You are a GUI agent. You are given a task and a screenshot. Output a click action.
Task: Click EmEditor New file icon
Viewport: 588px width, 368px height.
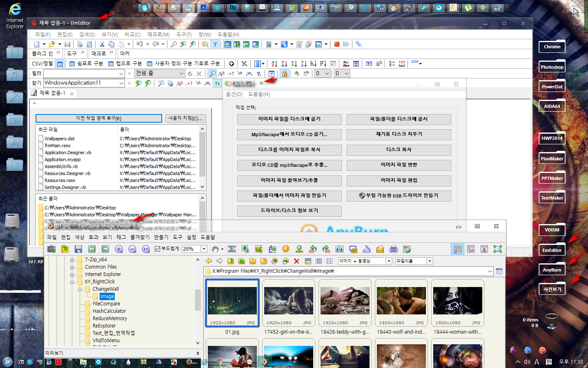pos(37,44)
